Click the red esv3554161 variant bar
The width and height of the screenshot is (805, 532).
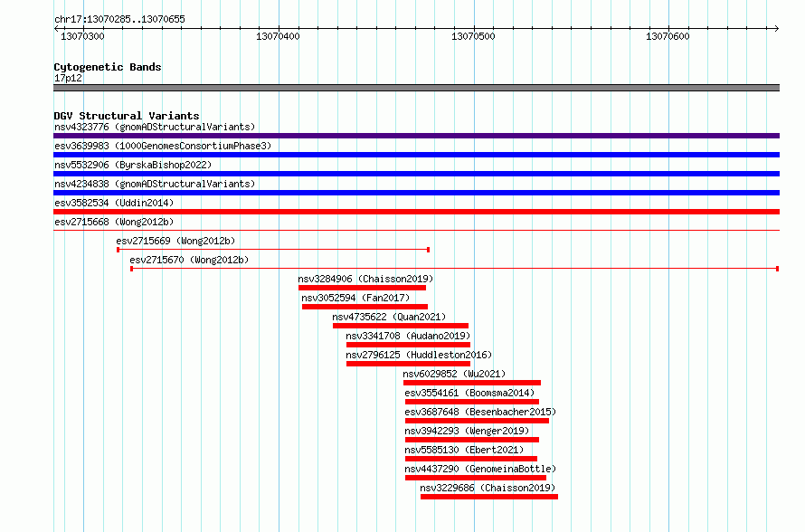(x=472, y=402)
